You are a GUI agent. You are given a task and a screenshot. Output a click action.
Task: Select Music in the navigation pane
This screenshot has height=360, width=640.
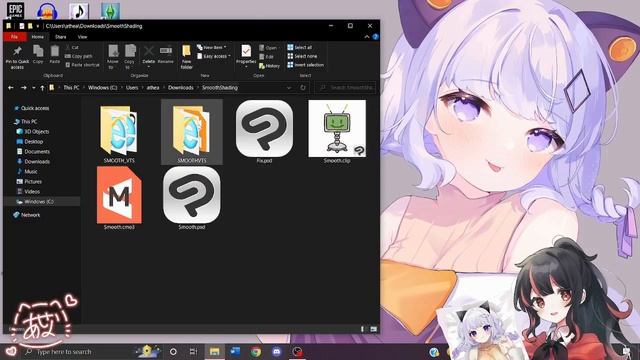click(27, 171)
